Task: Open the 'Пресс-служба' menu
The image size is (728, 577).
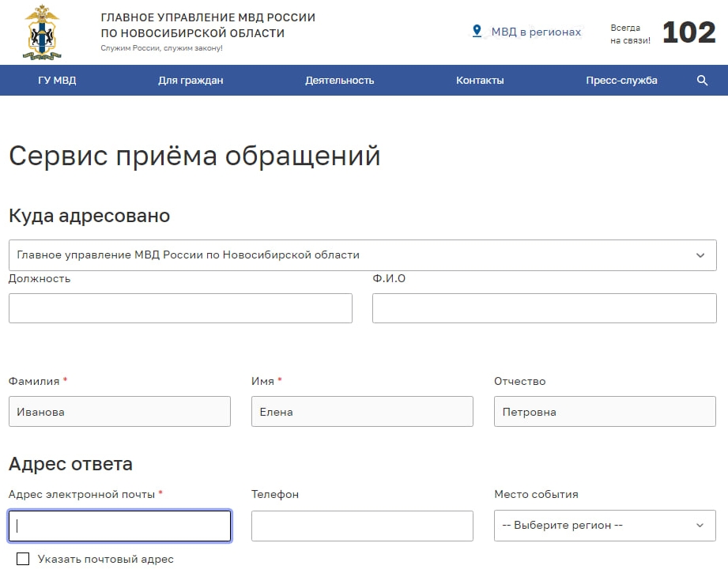Action: pos(621,81)
